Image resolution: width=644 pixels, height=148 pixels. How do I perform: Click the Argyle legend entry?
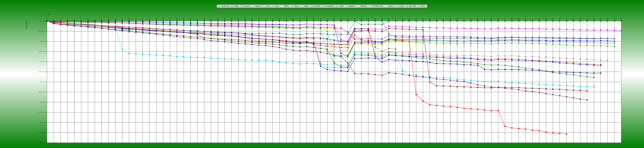click(277, 6)
